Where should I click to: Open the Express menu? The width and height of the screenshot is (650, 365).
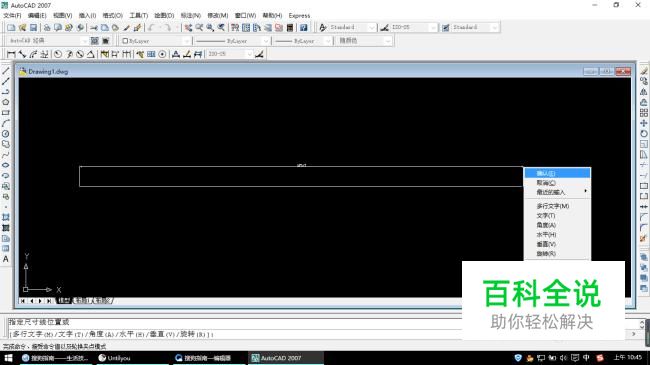click(x=299, y=15)
